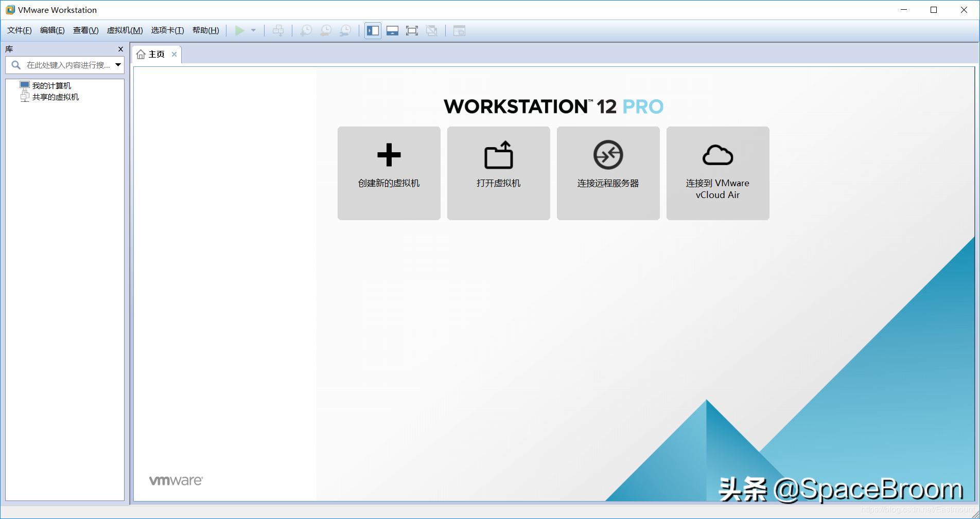The width and height of the screenshot is (980, 519).
Task: Click the Unity mode toolbar icon
Action: coord(432,30)
